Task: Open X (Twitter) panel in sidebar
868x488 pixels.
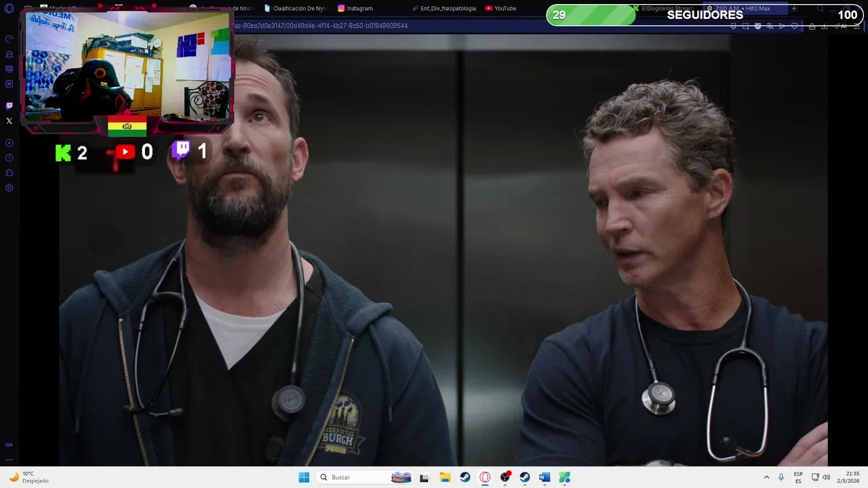Action: (9, 121)
